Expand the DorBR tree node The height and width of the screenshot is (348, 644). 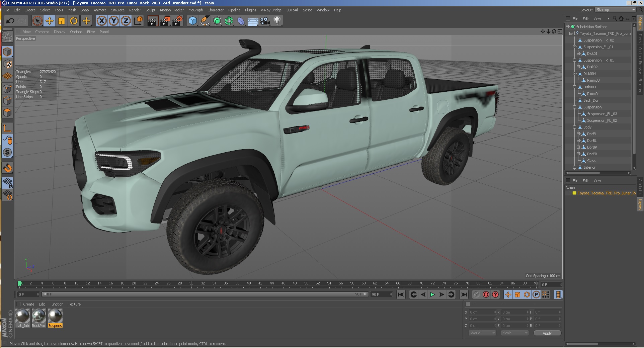coord(578,147)
